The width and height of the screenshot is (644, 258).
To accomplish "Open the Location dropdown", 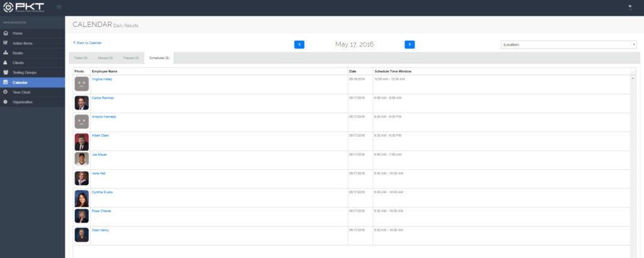I will point(569,45).
